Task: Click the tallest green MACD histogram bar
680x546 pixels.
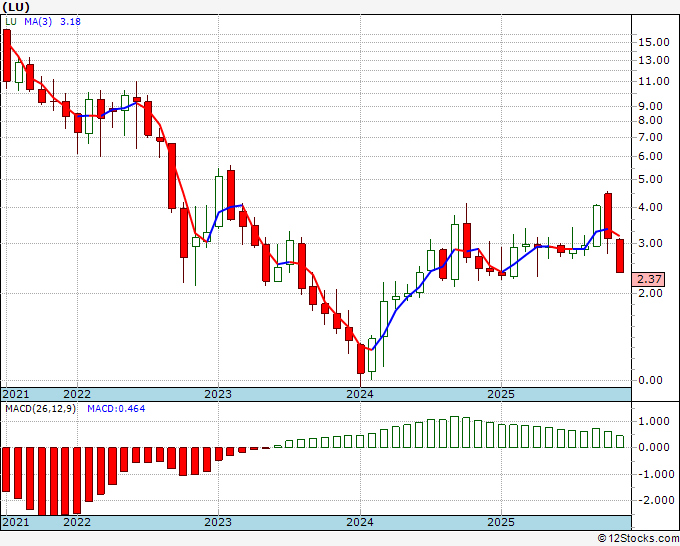Action: (454, 432)
